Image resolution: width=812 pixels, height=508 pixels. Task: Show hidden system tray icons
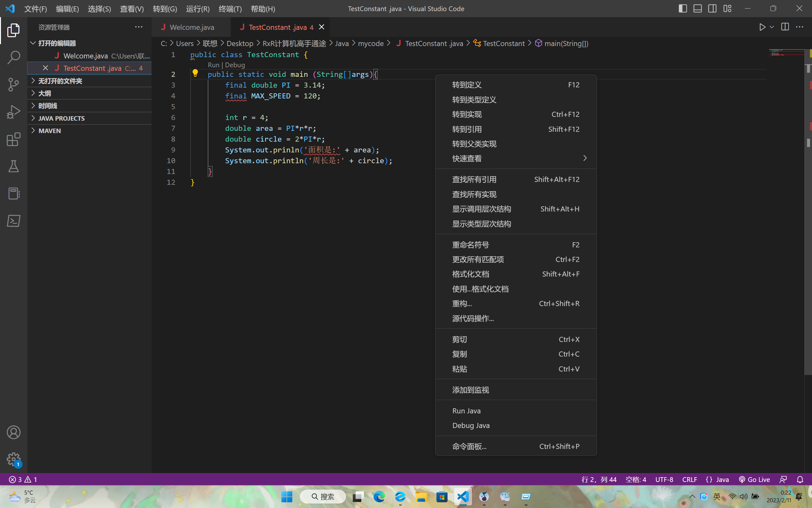click(692, 497)
